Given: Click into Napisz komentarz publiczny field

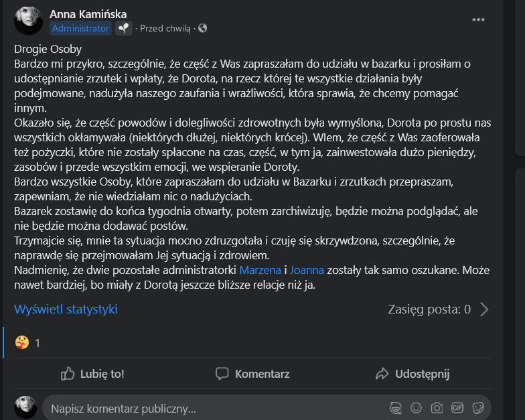Looking at the screenshot, I should point(214,409).
